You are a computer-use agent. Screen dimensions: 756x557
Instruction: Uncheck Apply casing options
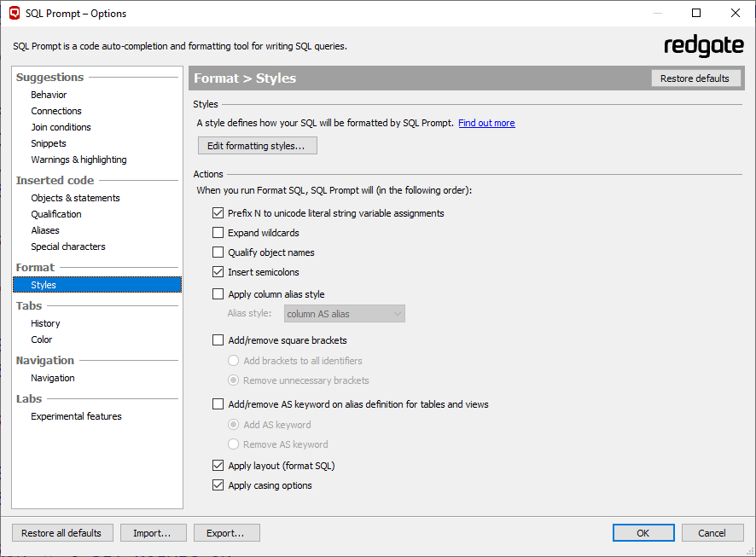point(218,485)
